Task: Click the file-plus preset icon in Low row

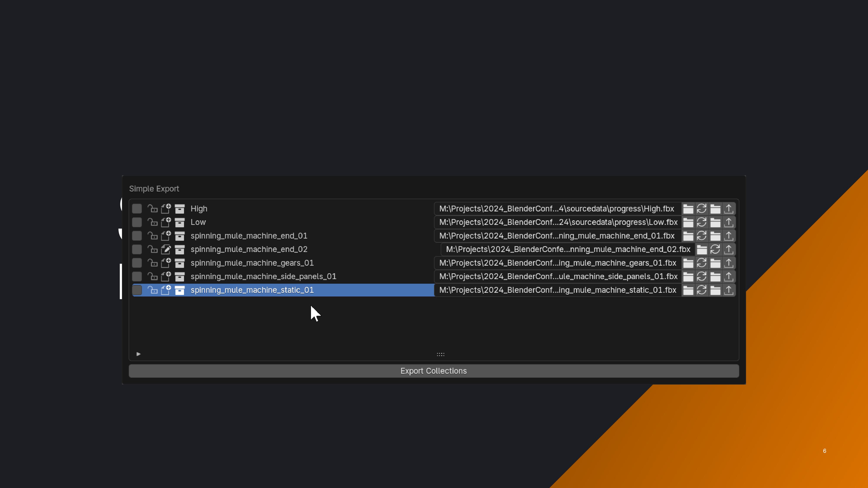Action: point(166,222)
